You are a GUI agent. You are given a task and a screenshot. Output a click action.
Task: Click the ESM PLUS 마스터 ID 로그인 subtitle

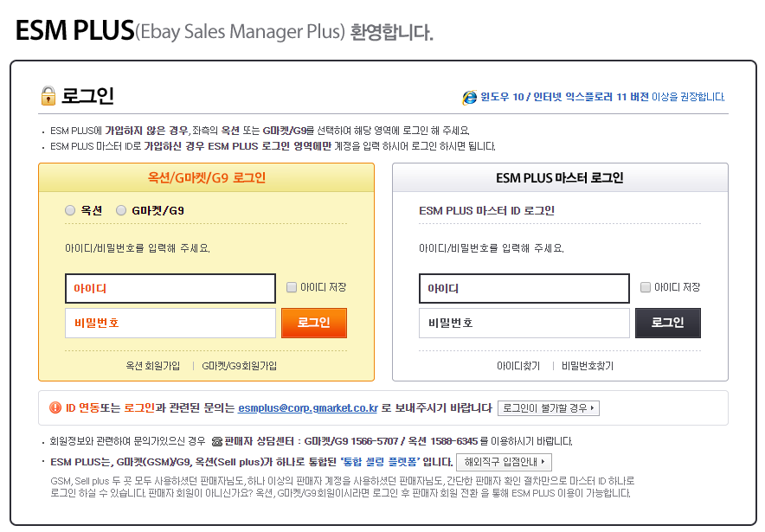point(486,211)
